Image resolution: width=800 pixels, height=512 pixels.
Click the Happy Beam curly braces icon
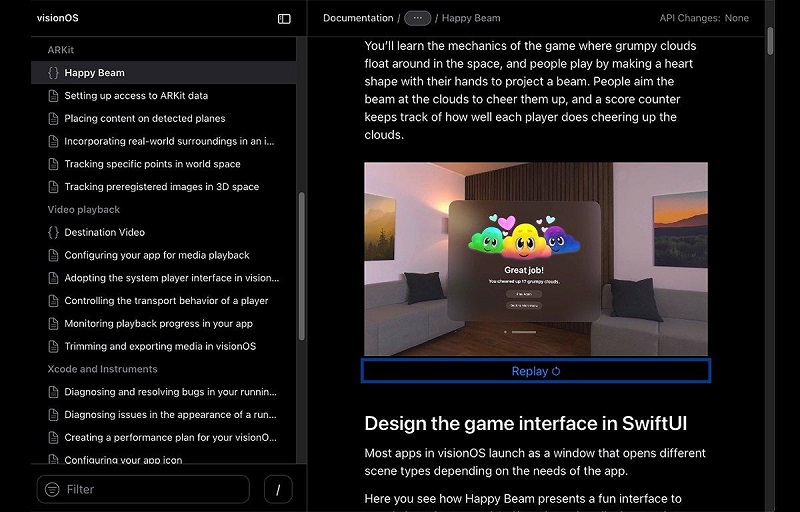[53, 73]
